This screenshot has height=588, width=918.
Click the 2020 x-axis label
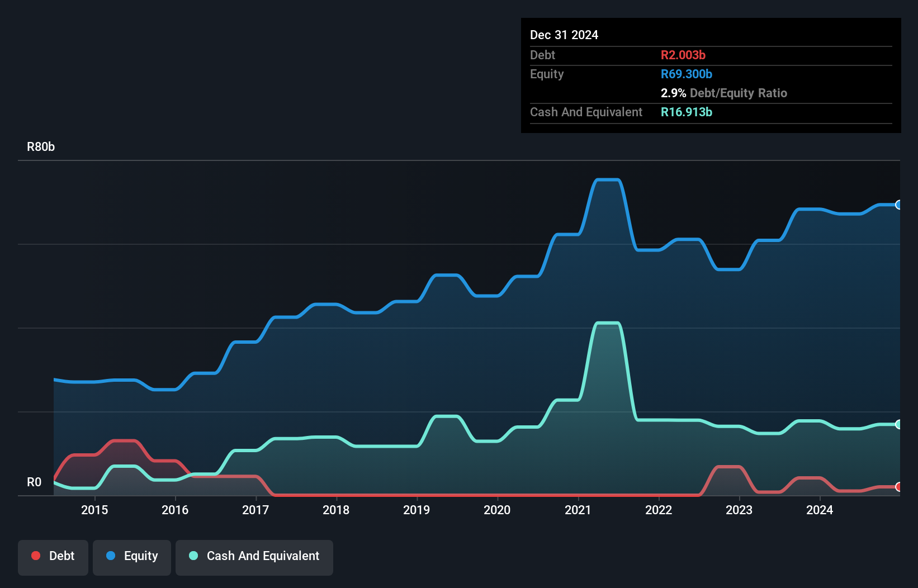[497, 510]
